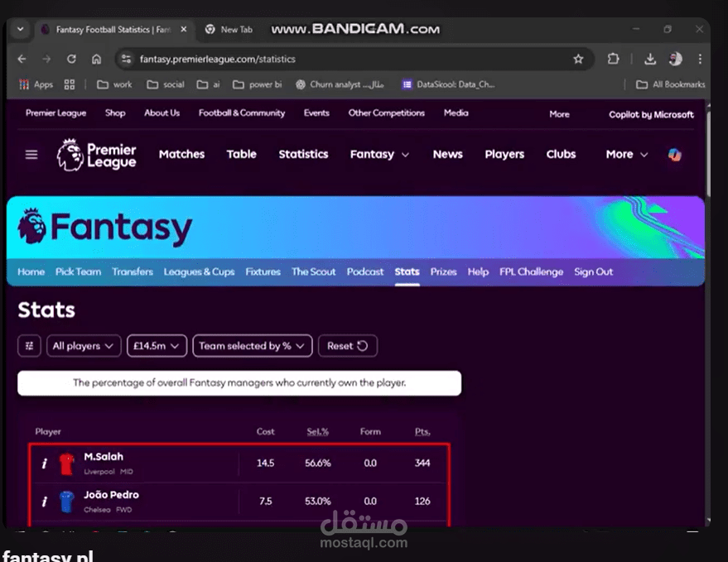Open the power bi bookmarks folder

258,84
